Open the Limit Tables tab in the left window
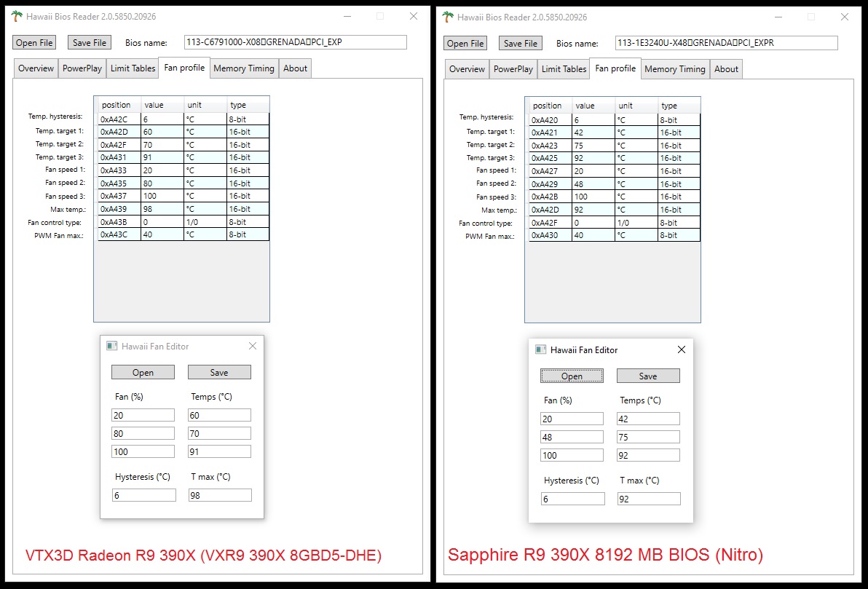The width and height of the screenshot is (868, 589). 133,68
